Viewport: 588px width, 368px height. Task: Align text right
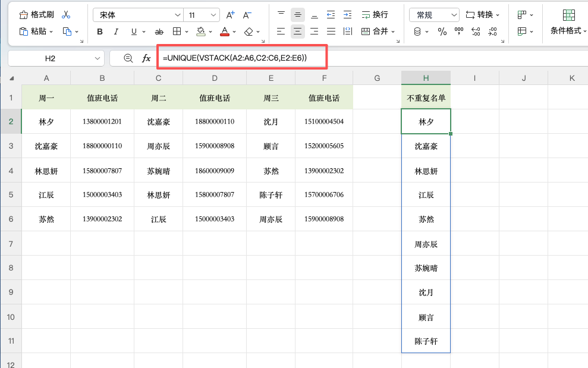tap(315, 32)
